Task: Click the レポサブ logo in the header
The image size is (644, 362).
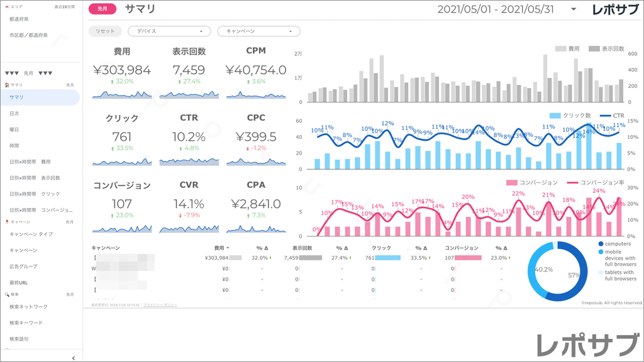Action: [x=617, y=9]
